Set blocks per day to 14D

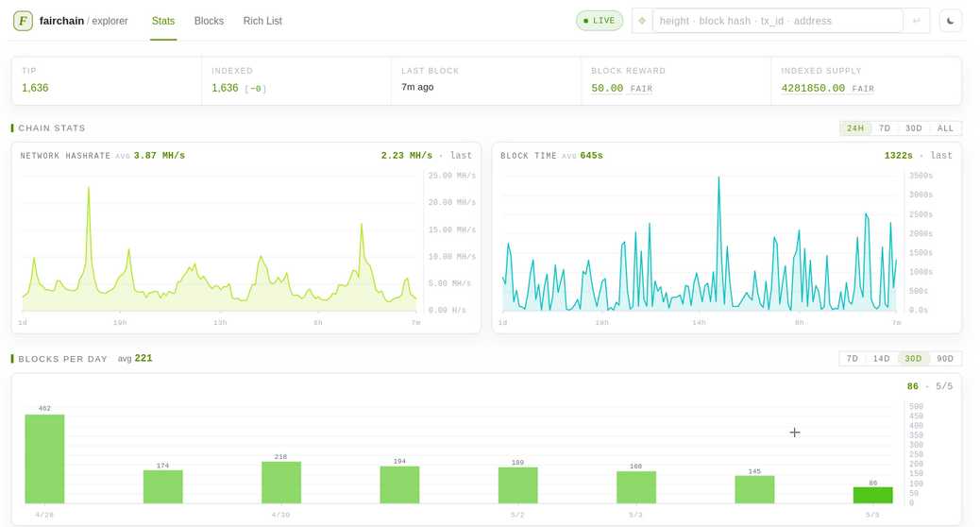click(x=881, y=359)
